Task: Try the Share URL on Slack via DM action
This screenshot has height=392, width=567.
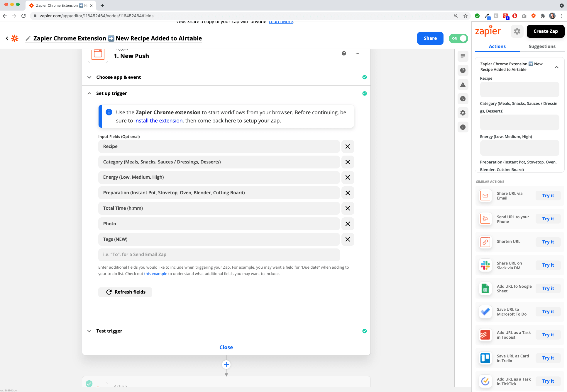Action: [x=548, y=265]
